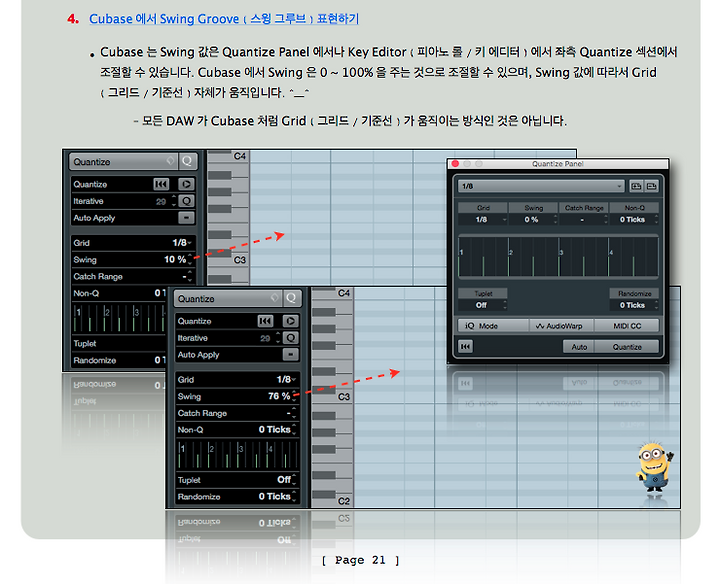Image resolution: width=720 pixels, height=584 pixels.
Task: Toggle MIDI CC in Quantize Panel window
Action: click(x=627, y=326)
